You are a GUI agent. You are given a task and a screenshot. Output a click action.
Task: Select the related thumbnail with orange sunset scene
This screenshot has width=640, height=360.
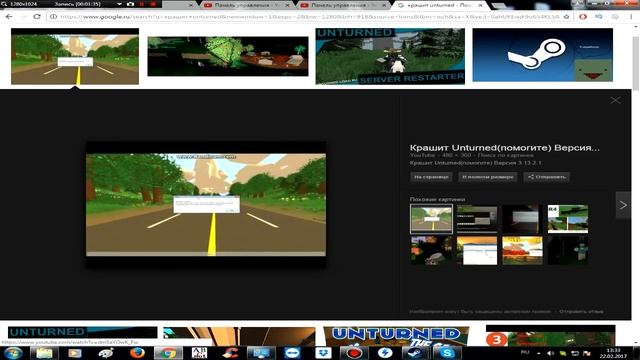coord(522,250)
